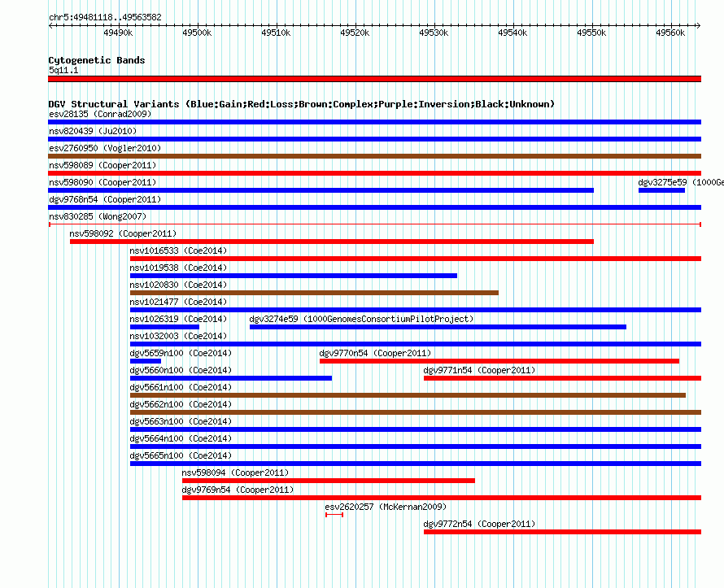Click the 49540k ruler tick label
724x588 pixels.
513,33
